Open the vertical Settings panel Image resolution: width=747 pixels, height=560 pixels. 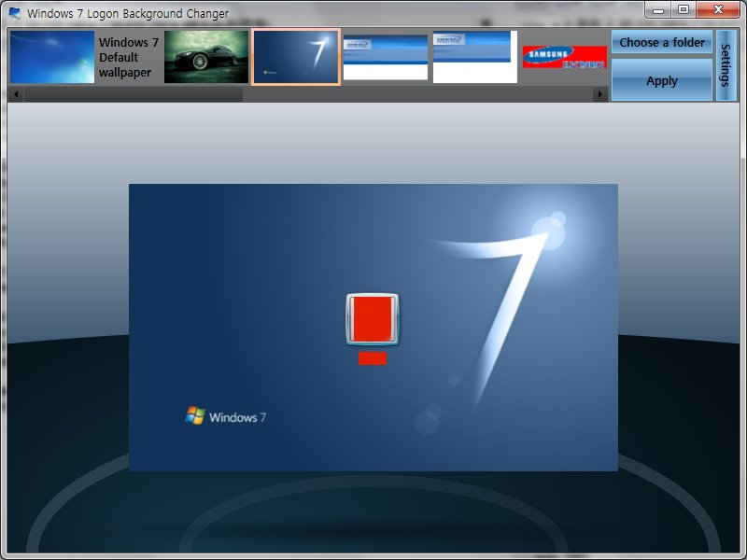726,65
